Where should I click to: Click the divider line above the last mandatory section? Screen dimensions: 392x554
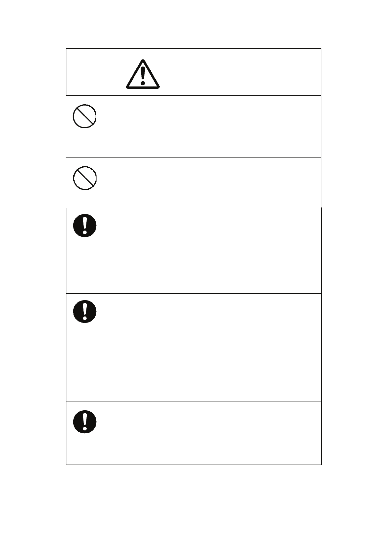click(194, 401)
